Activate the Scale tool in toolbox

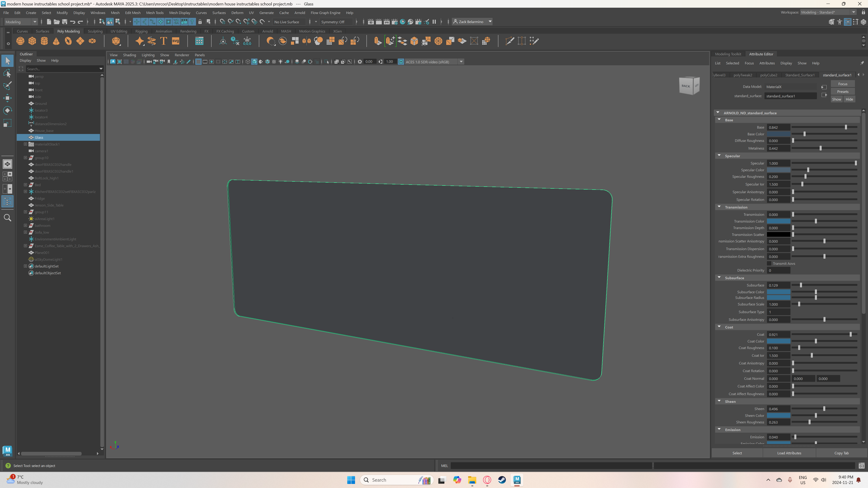(x=7, y=123)
